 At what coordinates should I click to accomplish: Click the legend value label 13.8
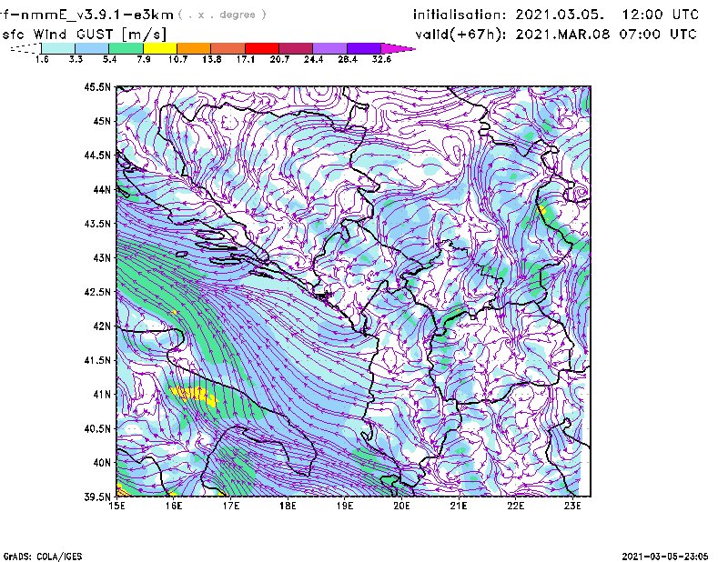tap(212, 59)
